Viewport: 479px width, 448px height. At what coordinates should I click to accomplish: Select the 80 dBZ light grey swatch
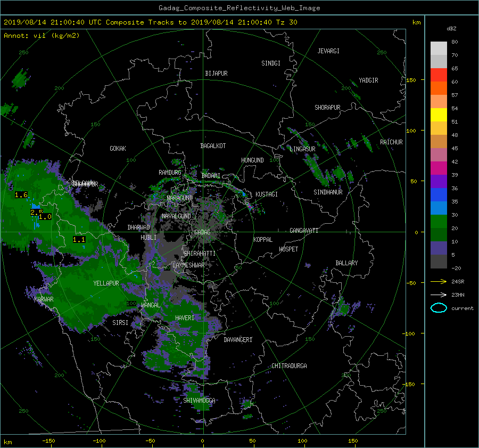[439, 48]
